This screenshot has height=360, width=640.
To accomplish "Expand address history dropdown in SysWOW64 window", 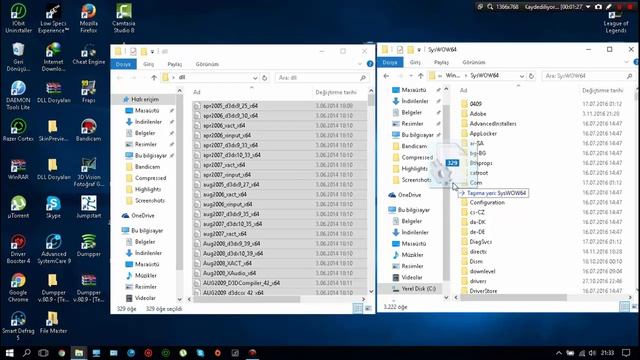I will (x=522, y=76).
